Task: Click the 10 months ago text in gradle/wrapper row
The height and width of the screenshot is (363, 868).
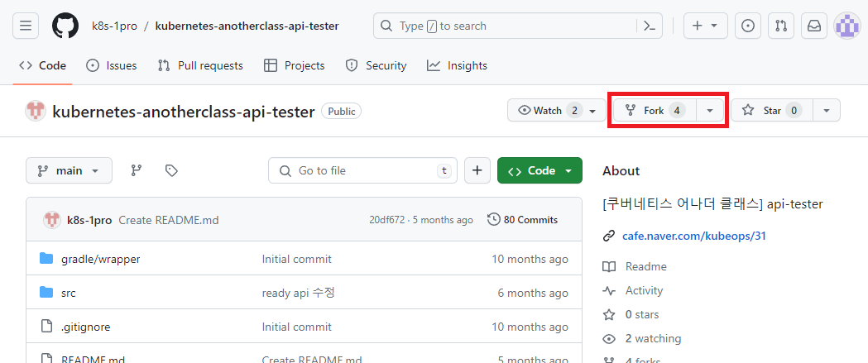Action: pyautogui.click(x=530, y=259)
